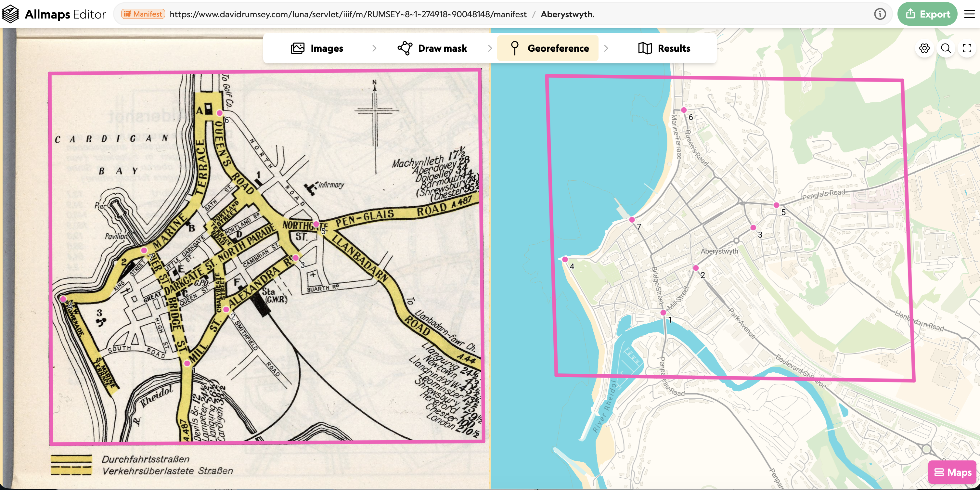Switch to the Draw mask step
The image size is (980, 490).
pos(432,48)
